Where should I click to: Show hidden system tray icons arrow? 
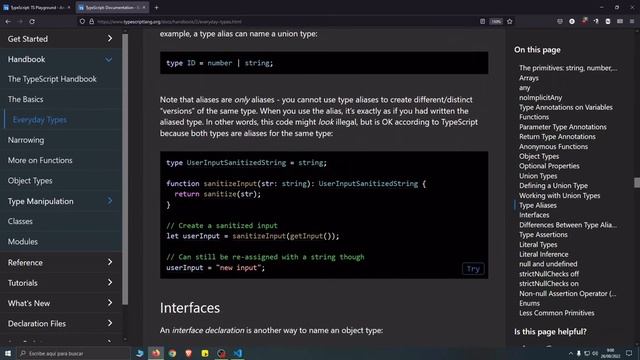pyautogui.click(x=570, y=353)
